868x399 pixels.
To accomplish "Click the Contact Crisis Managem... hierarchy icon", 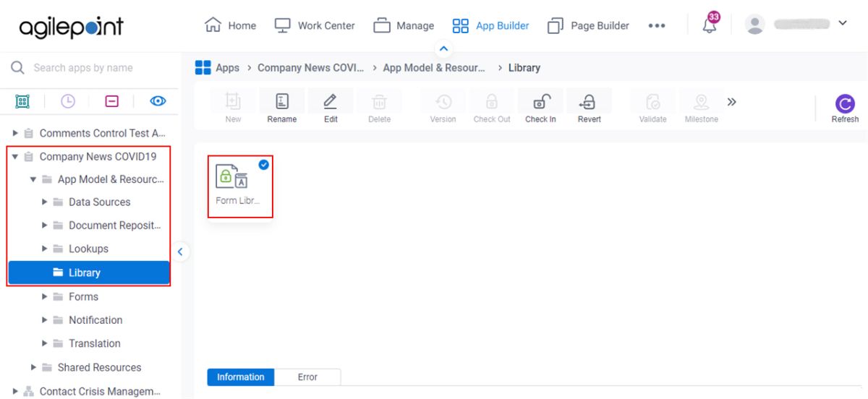I will tap(29, 391).
